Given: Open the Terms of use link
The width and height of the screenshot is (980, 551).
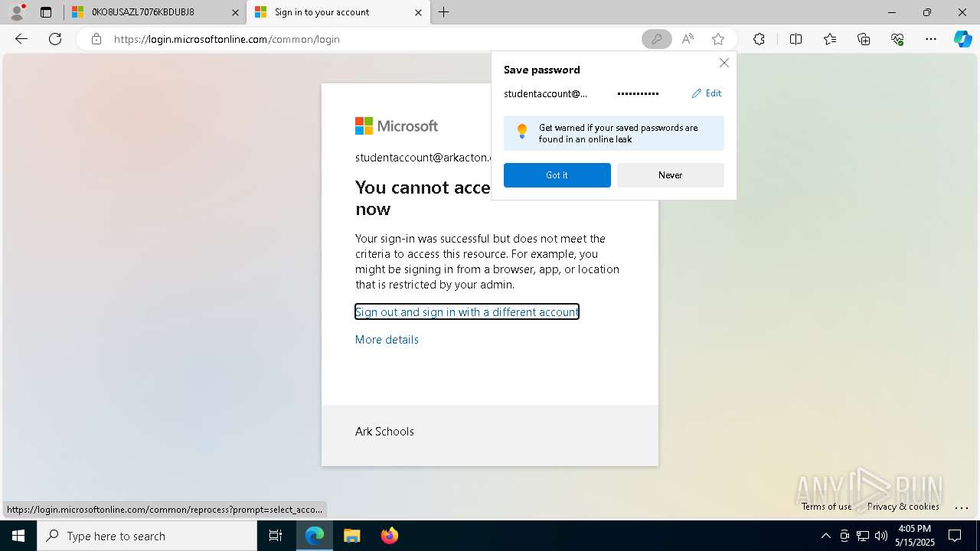Looking at the screenshot, I should tap(826, 507).
